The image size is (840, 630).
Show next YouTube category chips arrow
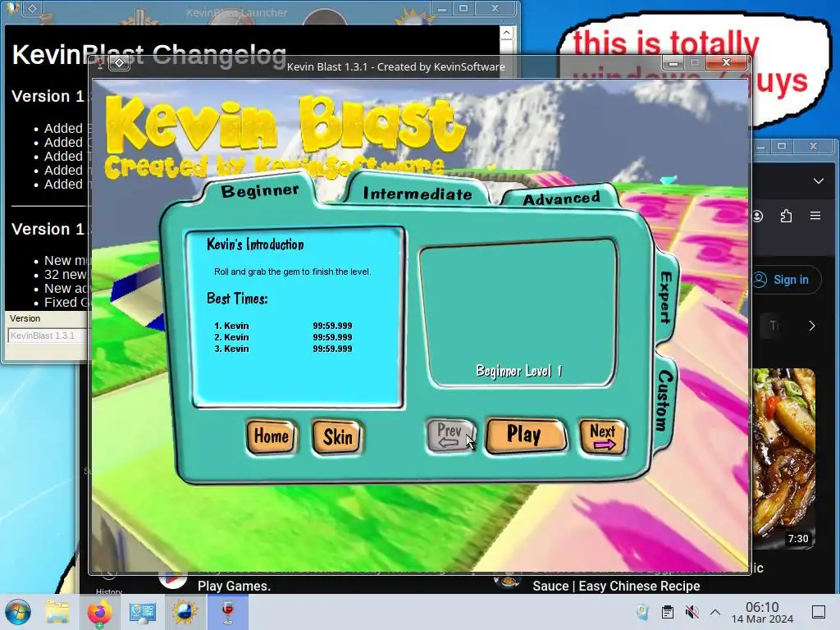tap(811, 326)
